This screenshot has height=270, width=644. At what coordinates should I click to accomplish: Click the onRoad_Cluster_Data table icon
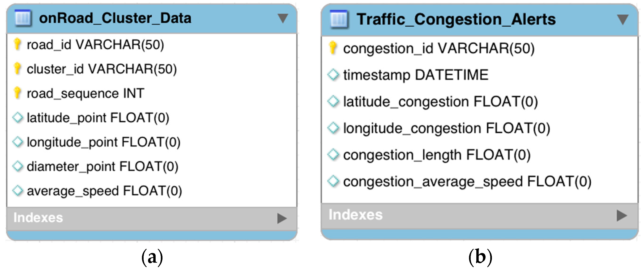(x=23, y=18)
